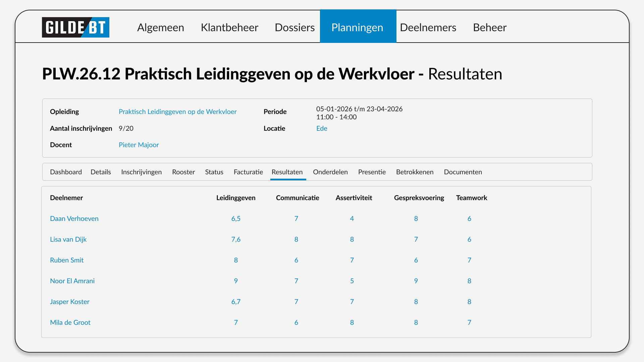This screenshot has height=362, width=644.
Task: Open the Deelnemers menu
Action: 428,27
